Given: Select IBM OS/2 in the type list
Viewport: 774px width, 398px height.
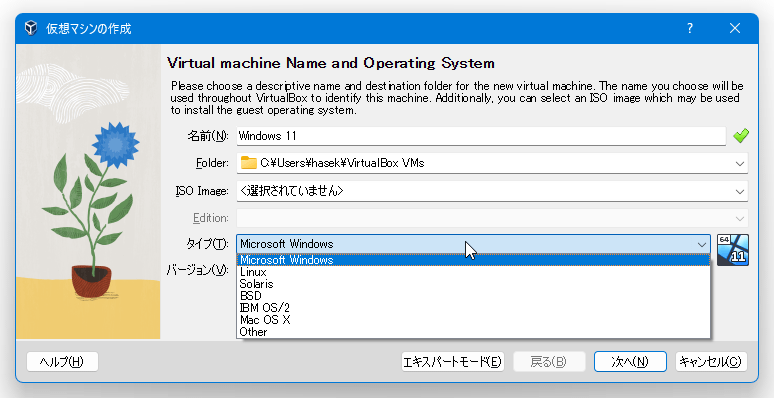Looking at the screenshot, I should [473, 308].
